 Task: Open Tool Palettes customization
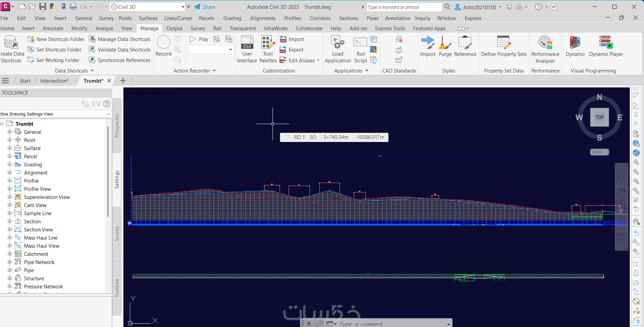point(268,49)
